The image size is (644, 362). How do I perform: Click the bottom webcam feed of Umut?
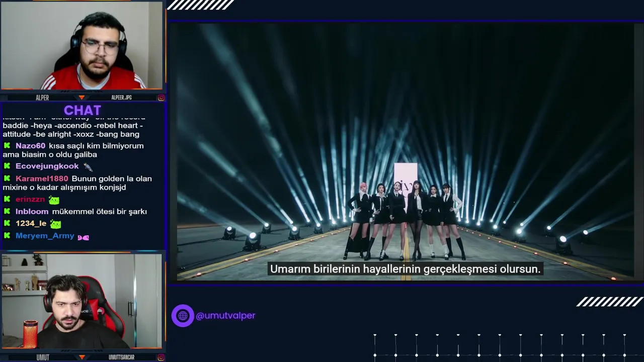[x=82, y=301]
